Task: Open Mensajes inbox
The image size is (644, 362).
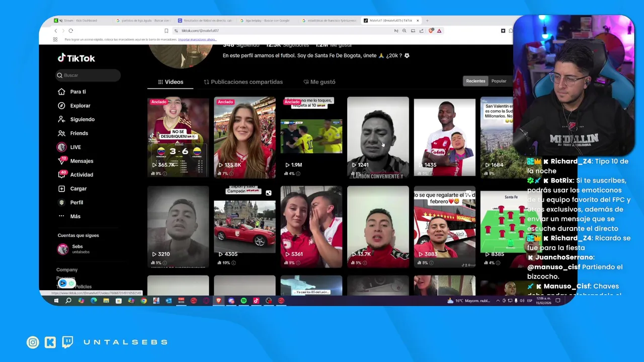Action: [75, 161]
